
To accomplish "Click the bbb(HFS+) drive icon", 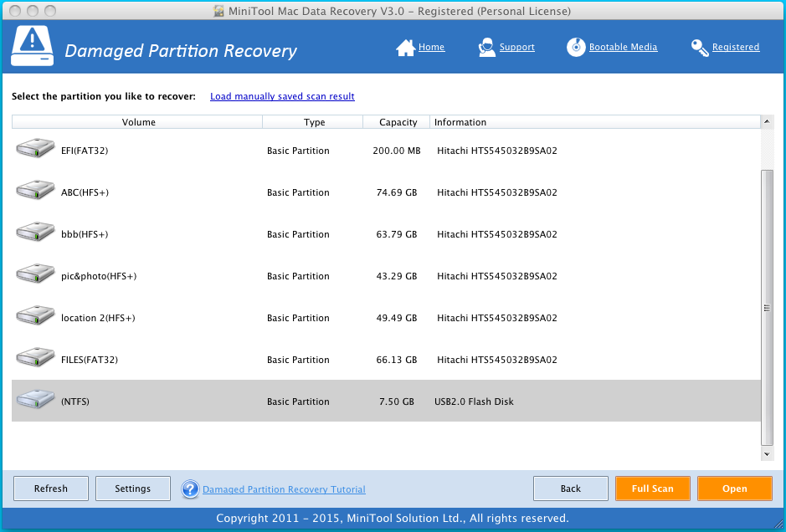I will pos(35,232).
